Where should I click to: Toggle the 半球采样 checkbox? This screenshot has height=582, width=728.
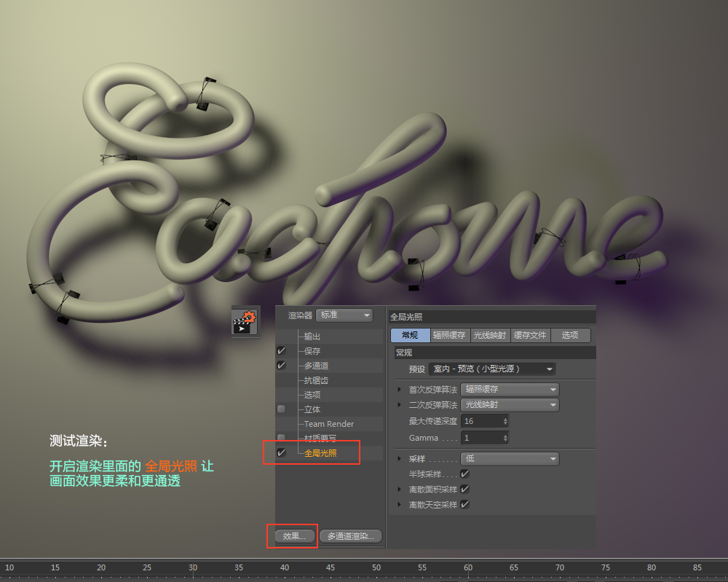click(464, 473)
